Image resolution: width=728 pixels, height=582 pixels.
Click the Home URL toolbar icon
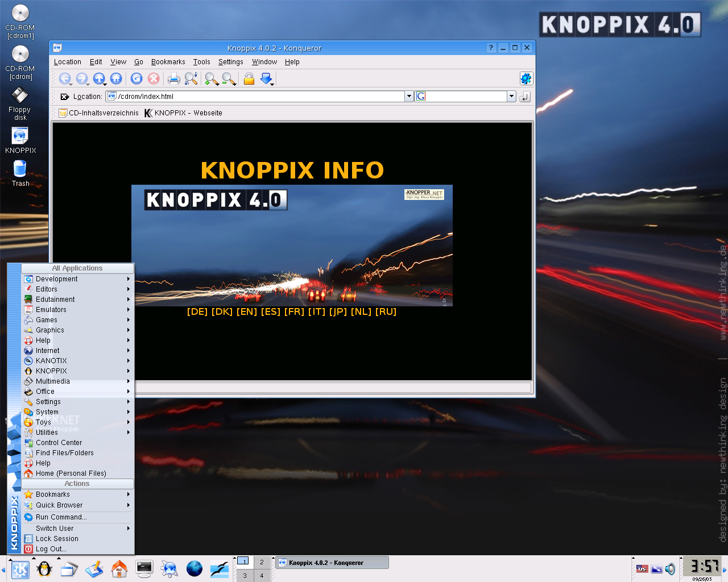[116, 79]
